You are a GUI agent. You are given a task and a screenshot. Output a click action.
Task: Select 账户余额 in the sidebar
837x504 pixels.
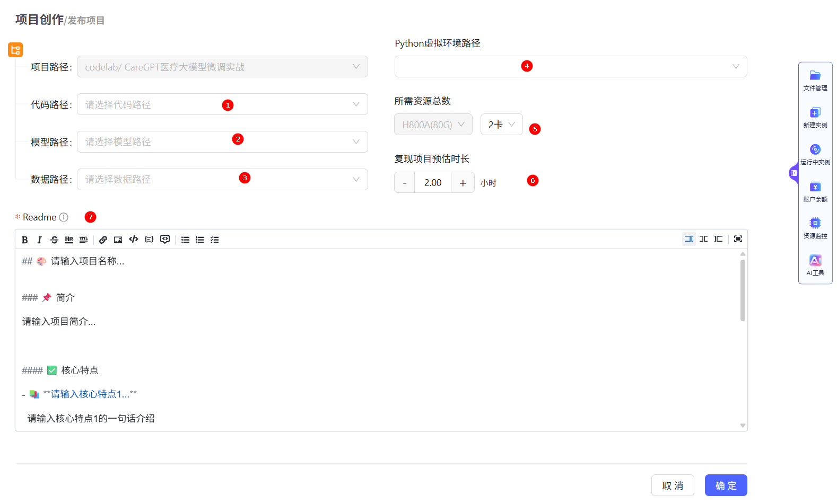815,191
